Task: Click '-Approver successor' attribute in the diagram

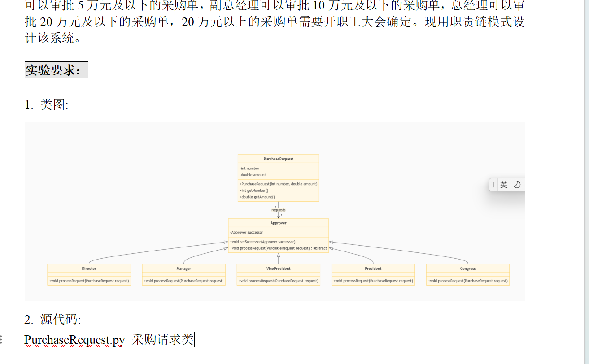Action: 246,232
